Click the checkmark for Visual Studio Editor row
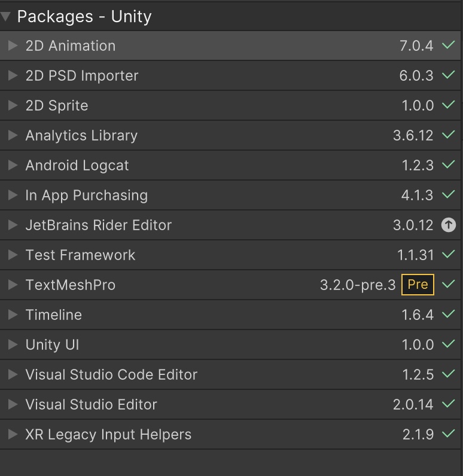 [449, 404]
